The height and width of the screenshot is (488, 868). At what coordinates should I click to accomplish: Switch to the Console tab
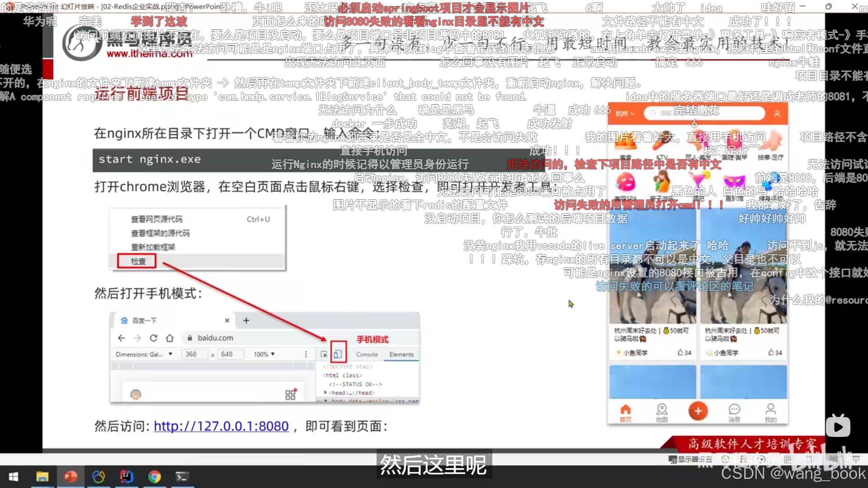[366, 354]
